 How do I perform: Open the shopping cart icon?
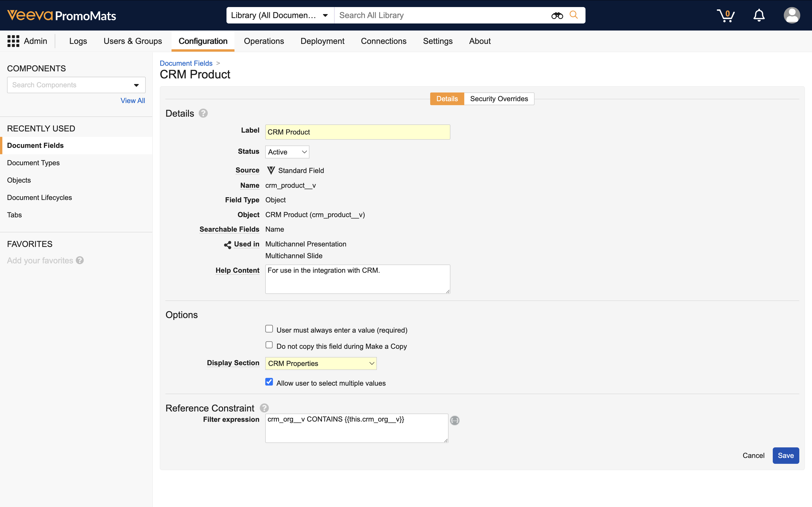pos(726,15)
